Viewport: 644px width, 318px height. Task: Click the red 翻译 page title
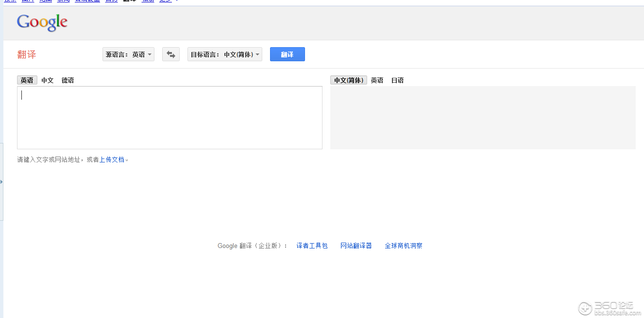27,54
